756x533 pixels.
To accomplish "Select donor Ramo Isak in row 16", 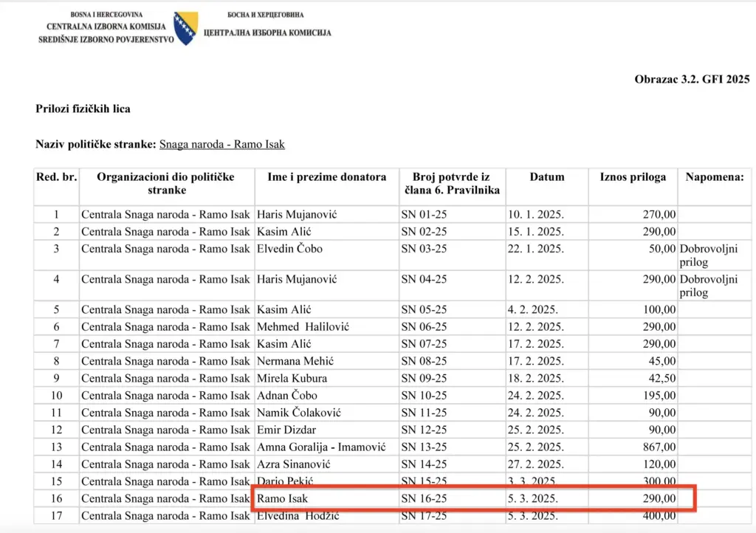I will click(x=282, y=499).
